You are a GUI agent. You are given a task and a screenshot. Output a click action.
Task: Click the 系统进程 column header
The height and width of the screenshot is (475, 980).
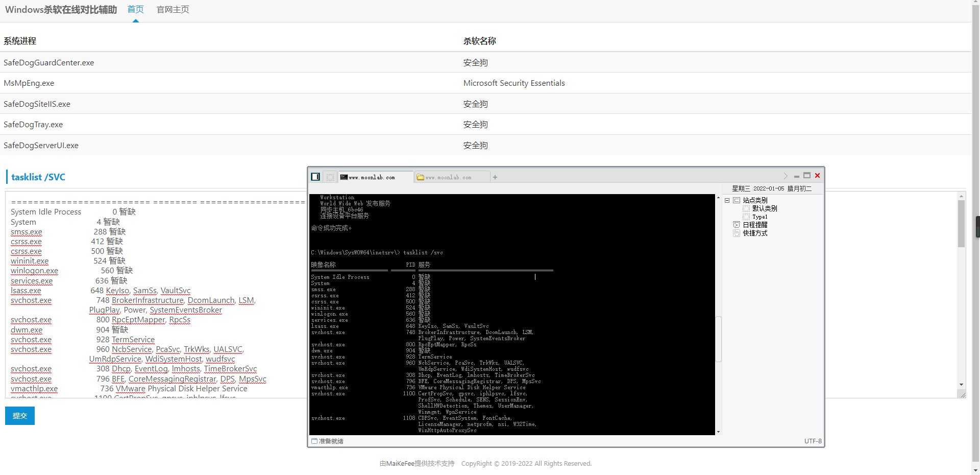point(20,41)
